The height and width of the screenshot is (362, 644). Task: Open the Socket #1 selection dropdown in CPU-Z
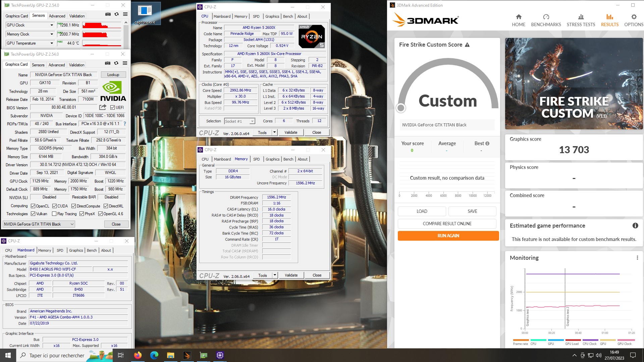point(239,121)
